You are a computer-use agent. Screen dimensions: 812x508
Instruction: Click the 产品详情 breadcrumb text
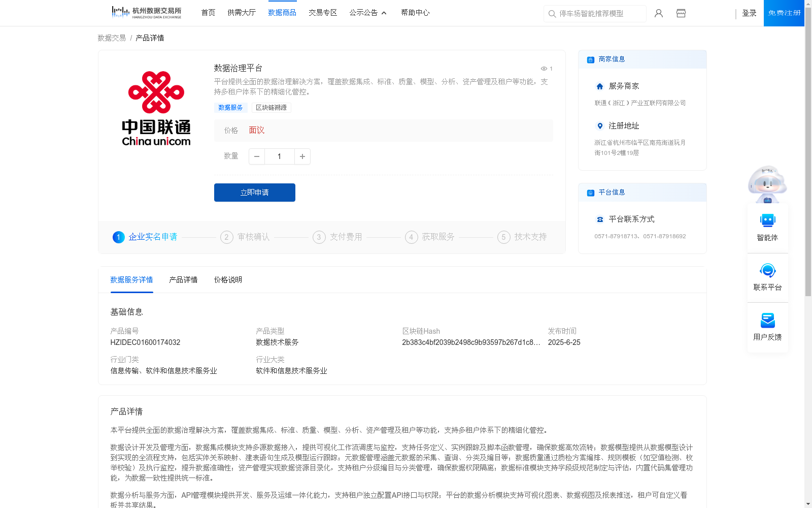click(x=150, y=38)
